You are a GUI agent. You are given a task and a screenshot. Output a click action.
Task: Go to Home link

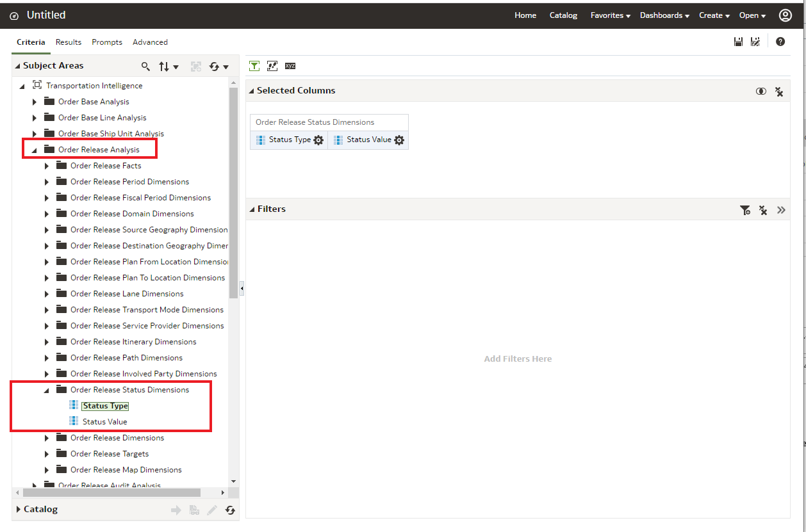click(x=525, y=15)
